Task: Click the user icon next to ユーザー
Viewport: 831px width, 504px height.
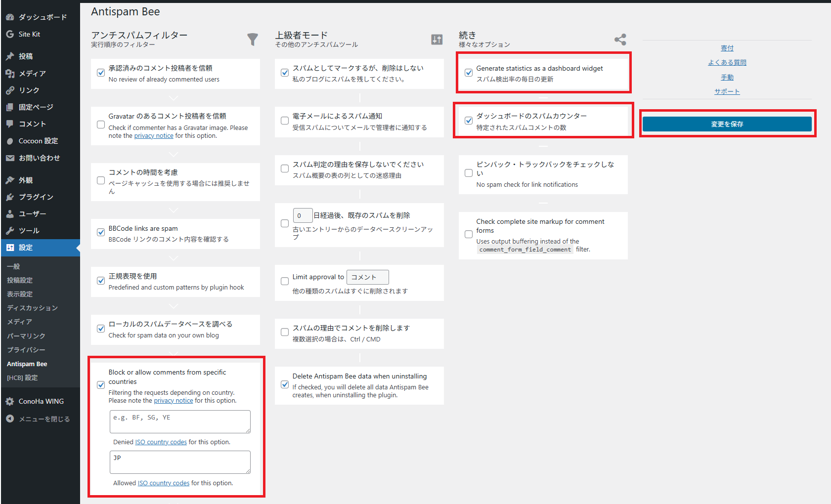Action: [10, 213]
